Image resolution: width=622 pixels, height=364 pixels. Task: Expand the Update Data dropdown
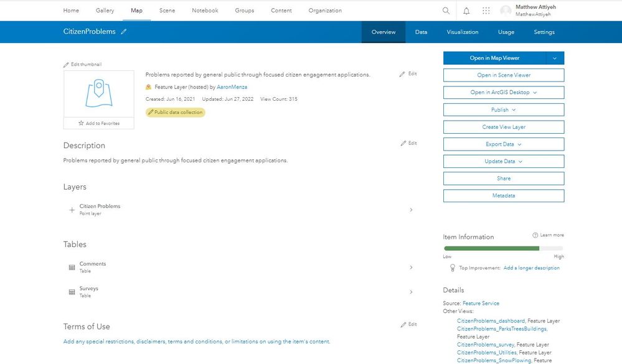(x=504, y=161)
